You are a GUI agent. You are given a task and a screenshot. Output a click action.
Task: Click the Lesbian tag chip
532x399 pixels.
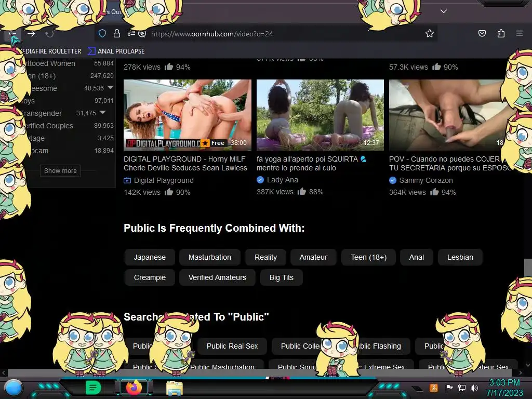point(460,257)
